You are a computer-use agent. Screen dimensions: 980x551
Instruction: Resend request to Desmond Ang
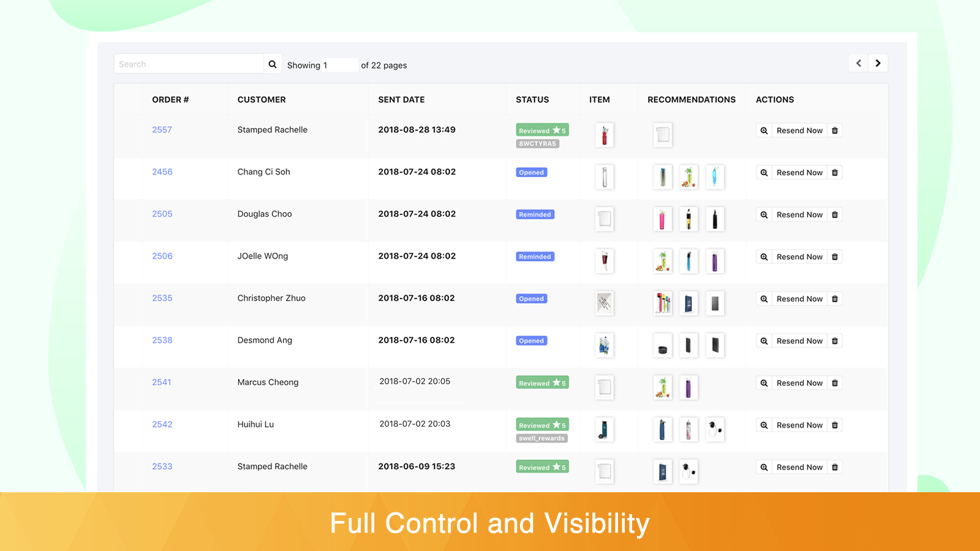(x=799, y=341)
